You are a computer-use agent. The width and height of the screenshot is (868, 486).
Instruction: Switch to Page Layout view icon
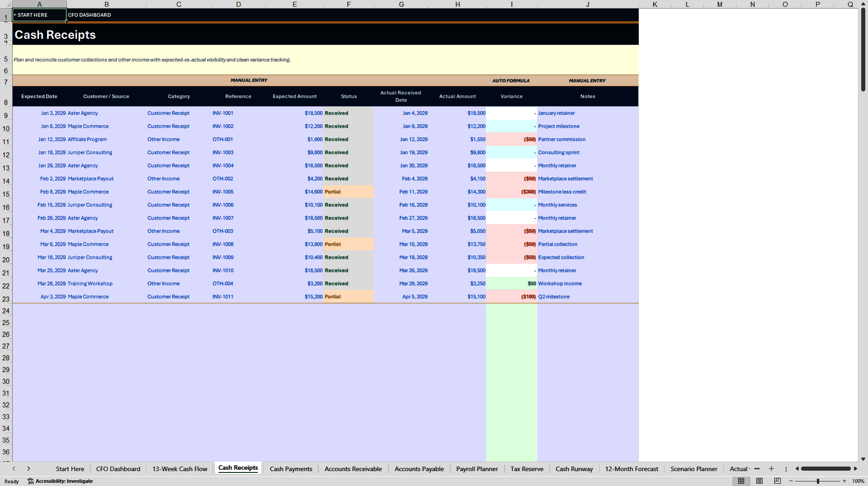[x=759, y=481]
